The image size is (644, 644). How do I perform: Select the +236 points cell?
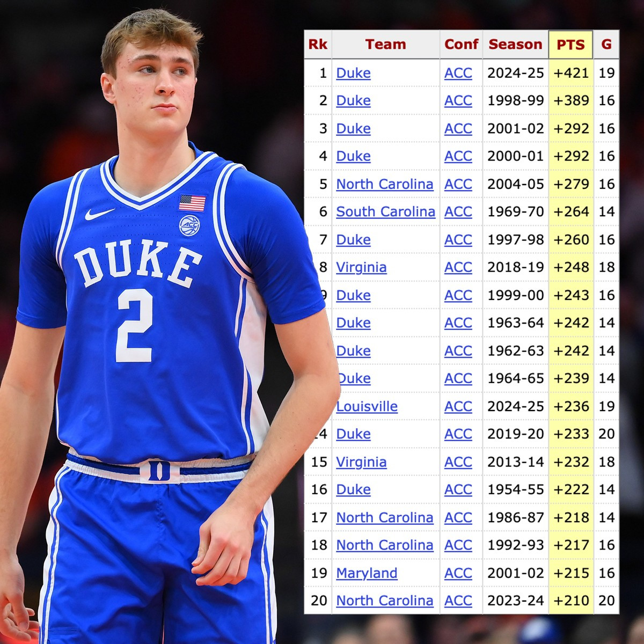pyautogui.click(x=571, y=406)
